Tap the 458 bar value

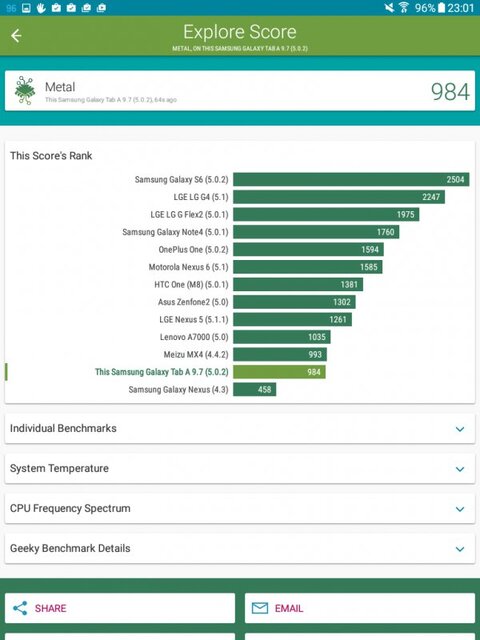pyautogui.click(x=264, y=390)
